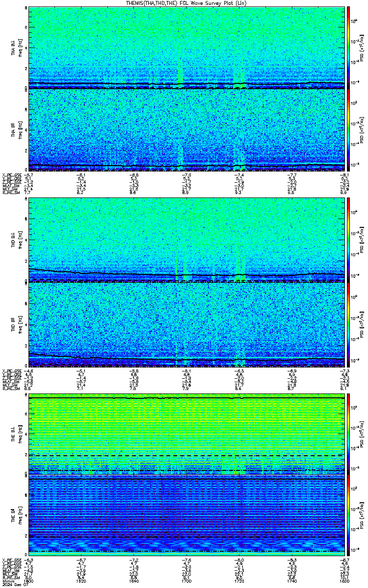Screen dimensions: 368x588
Task: Select the THA B-perpendicular spectrogram panel
Action: tap(186, 48)
